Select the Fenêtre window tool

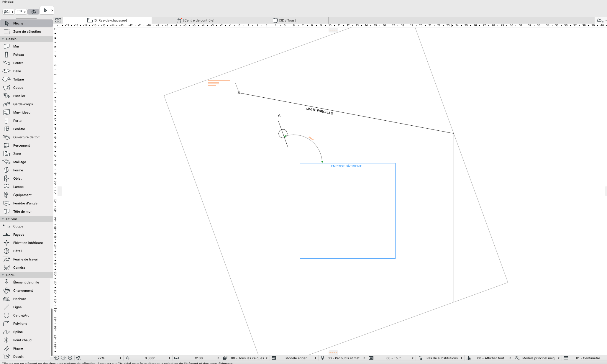27,129
